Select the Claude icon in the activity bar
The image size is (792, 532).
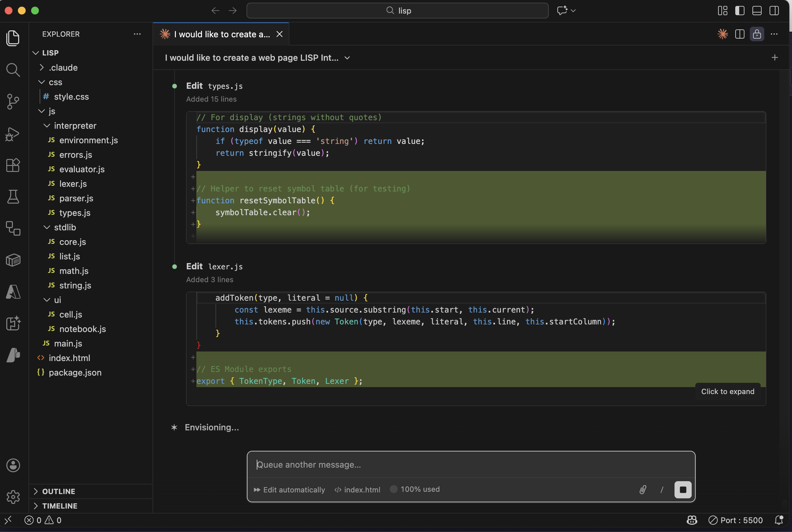(13, 355)
